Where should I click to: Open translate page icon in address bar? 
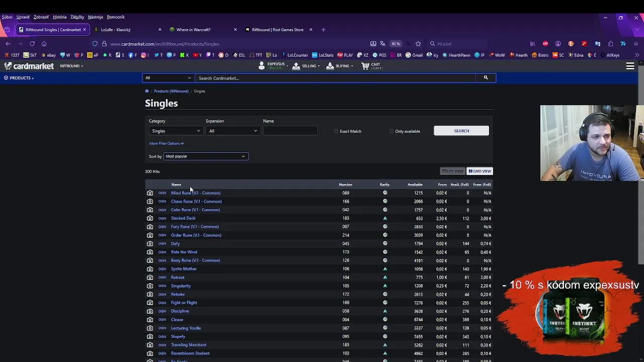(x=383, y=44)
